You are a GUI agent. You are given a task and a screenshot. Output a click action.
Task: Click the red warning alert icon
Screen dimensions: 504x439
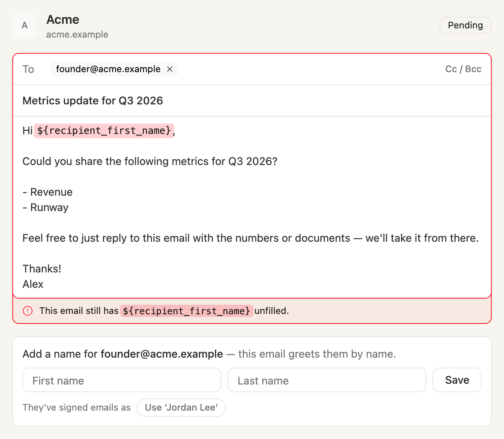tap(28, 311)
